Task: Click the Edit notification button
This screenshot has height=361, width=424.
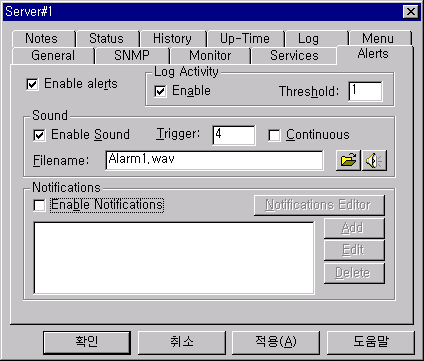Action: 354,250
